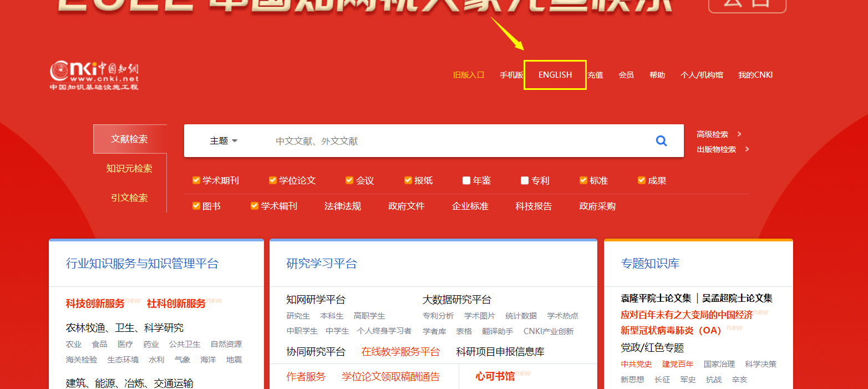
Task: Click the search magnifier icon
Action: (661, 140)
